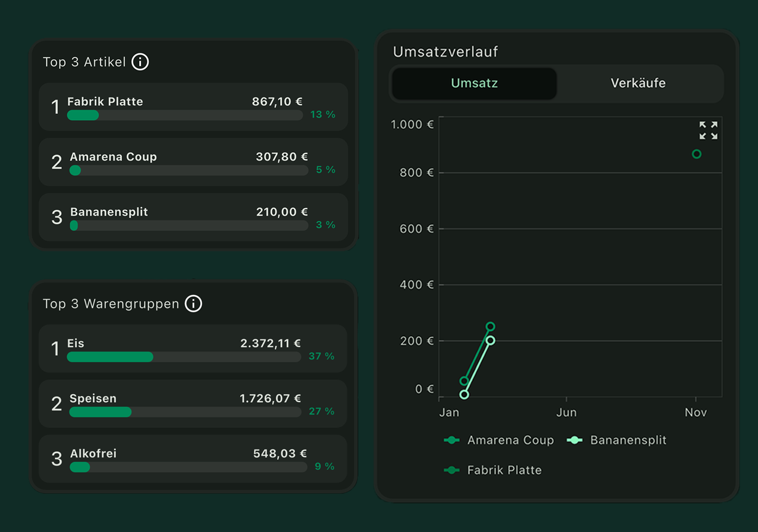758x532 pixels.
Task: Select the Eis Warengruppe row
Action: (193, 349)
